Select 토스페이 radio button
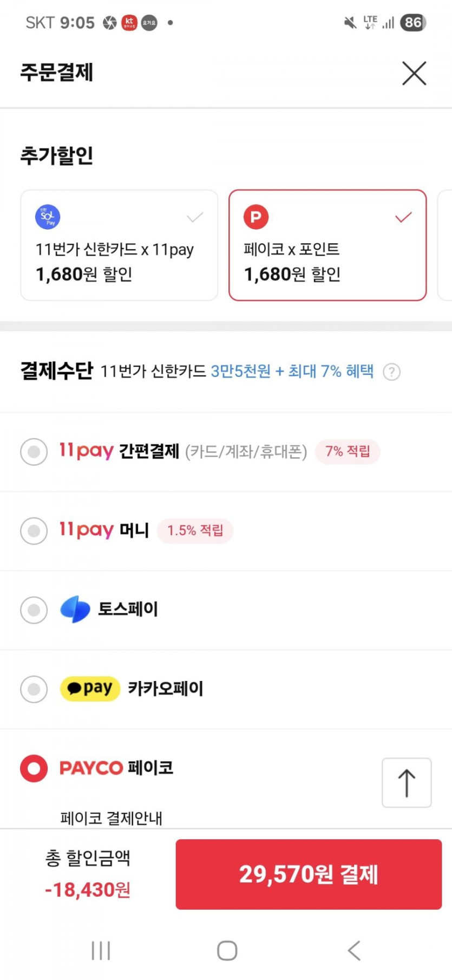The width and height of the screenshot is (452, 980). click(x=34, y=610)
